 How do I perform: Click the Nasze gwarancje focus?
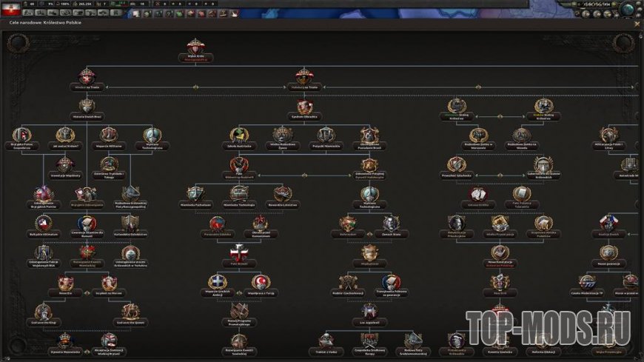coord(610,252)
